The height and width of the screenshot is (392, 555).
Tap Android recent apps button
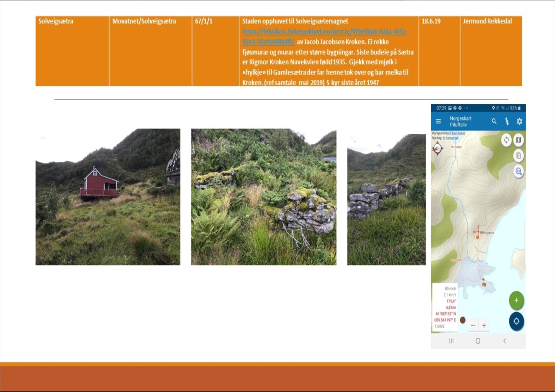click(451, 341)
